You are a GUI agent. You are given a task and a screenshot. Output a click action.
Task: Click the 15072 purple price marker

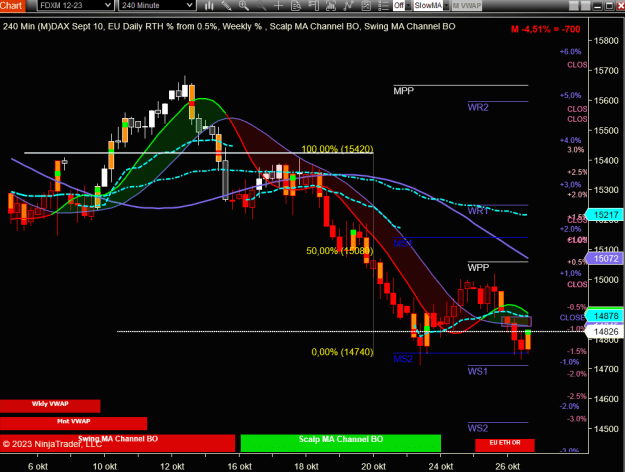pyautogui.click(x=604, y=258)
